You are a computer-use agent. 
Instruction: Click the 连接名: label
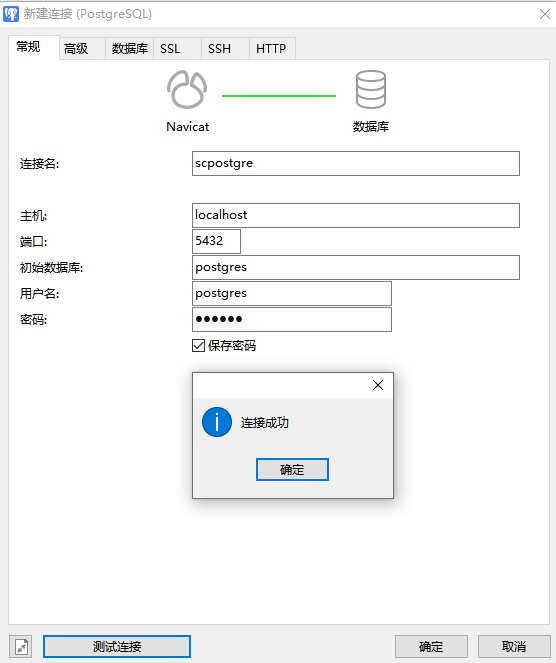39,164
